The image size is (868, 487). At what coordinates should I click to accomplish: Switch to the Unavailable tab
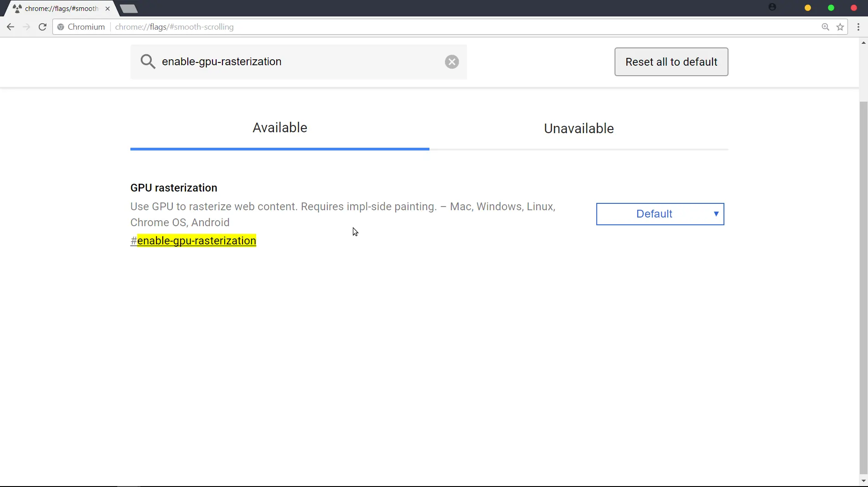point(579,129)
